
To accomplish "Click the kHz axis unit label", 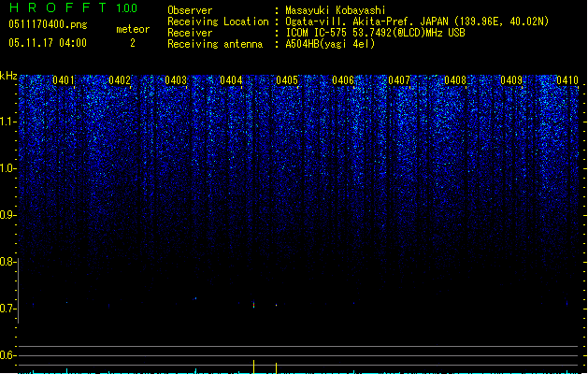I will [8, 76].
